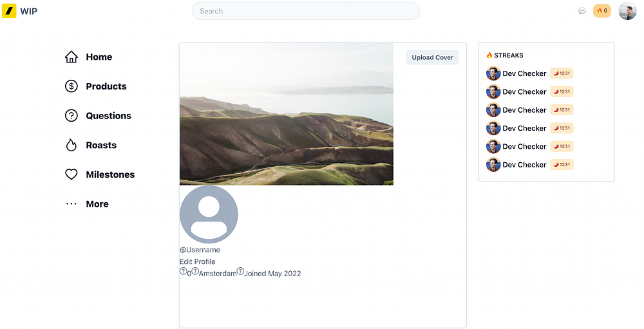The height and width of the screenshot is (329, 644).
Task: Click the STREAKS heading text
Action: pos(509,55)
